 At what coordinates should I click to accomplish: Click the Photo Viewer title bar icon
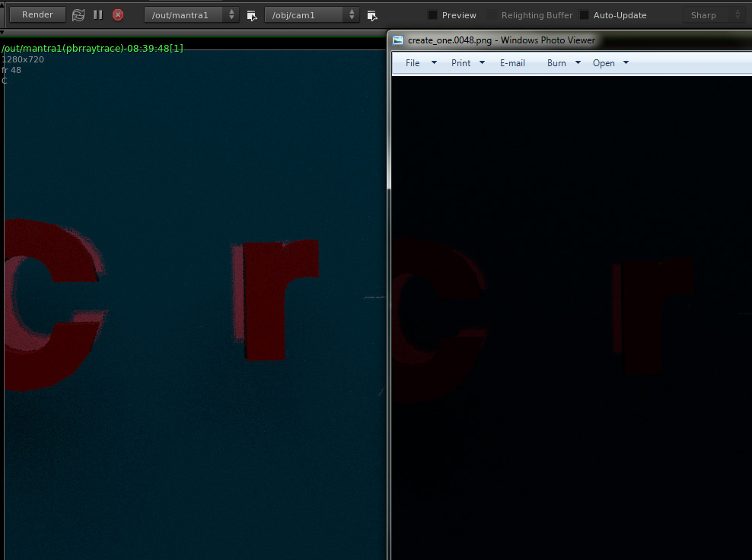click(x=398, y=40)
